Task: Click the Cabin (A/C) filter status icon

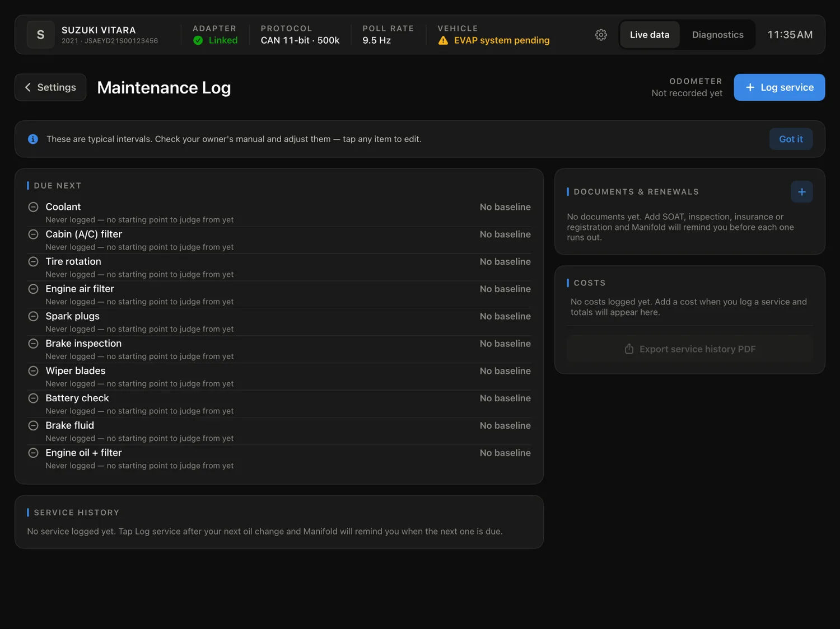Action: pos(34,234)
